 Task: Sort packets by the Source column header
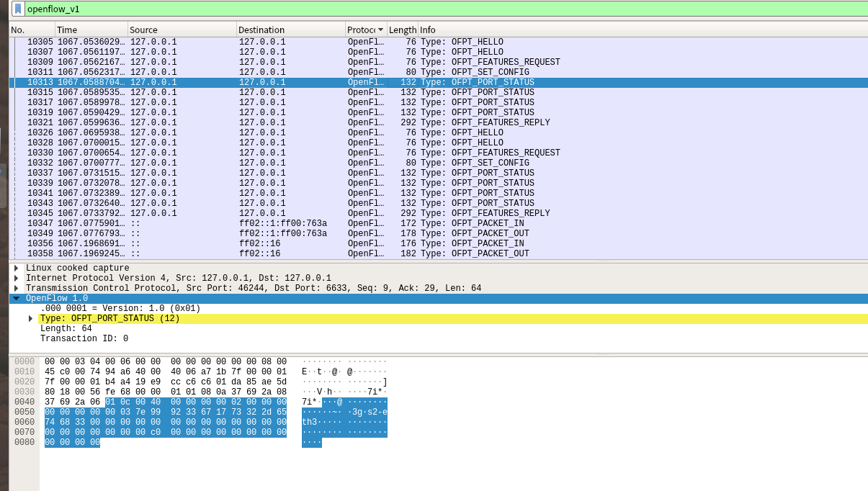pyautogui.click(x=182, y=30)
